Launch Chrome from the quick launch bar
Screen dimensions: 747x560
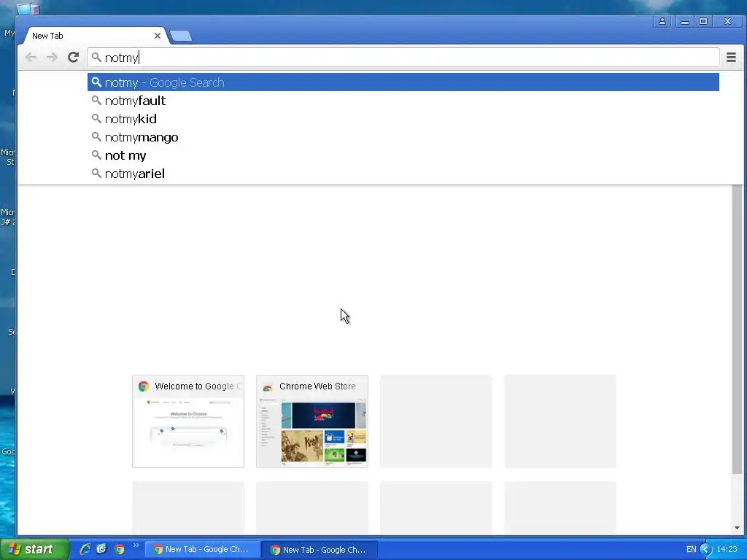(120, 549)
